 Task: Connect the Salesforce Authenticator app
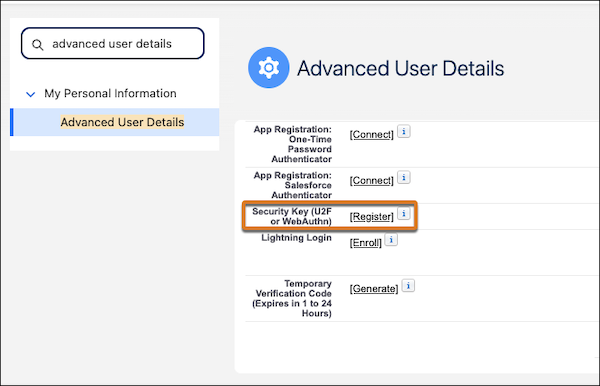[372, 181]
